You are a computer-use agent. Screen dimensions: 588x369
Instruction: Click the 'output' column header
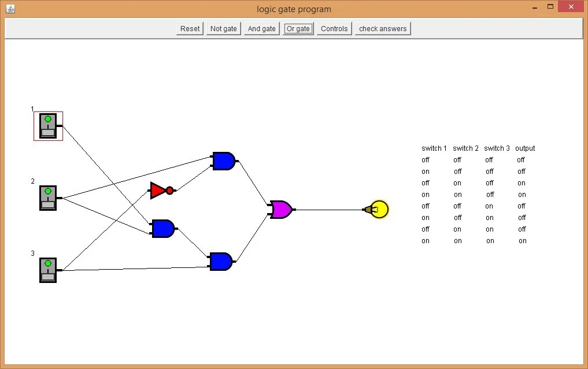525,148
